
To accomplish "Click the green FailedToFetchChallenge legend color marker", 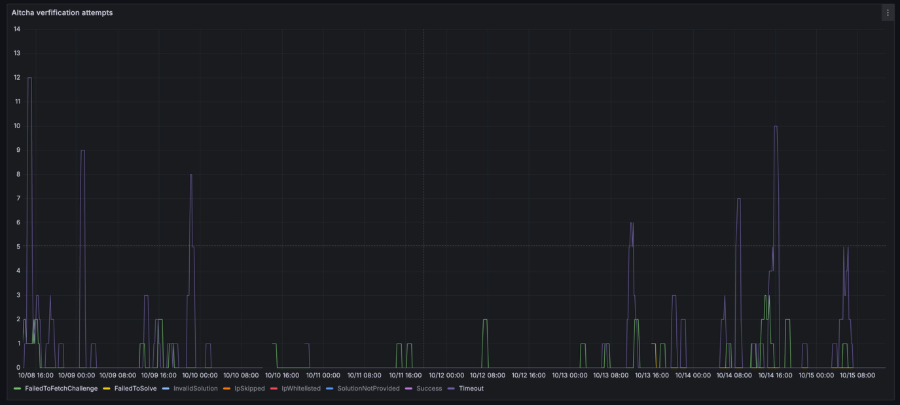I will click(x=17, y=388).
